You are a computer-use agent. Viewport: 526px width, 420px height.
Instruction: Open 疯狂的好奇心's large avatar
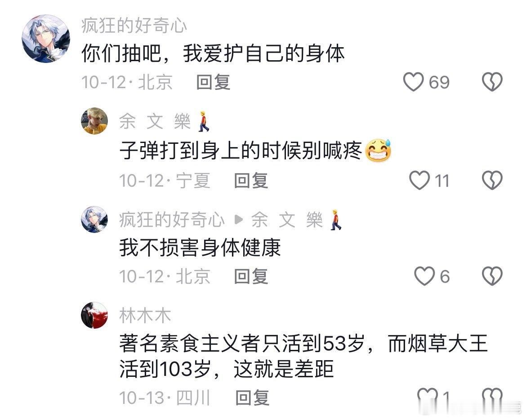click(x=46, y=39)
